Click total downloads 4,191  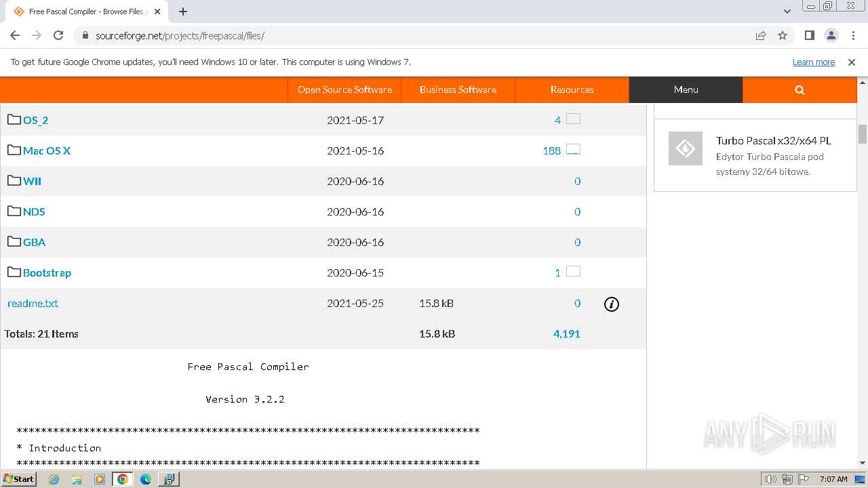coord(566,333)
